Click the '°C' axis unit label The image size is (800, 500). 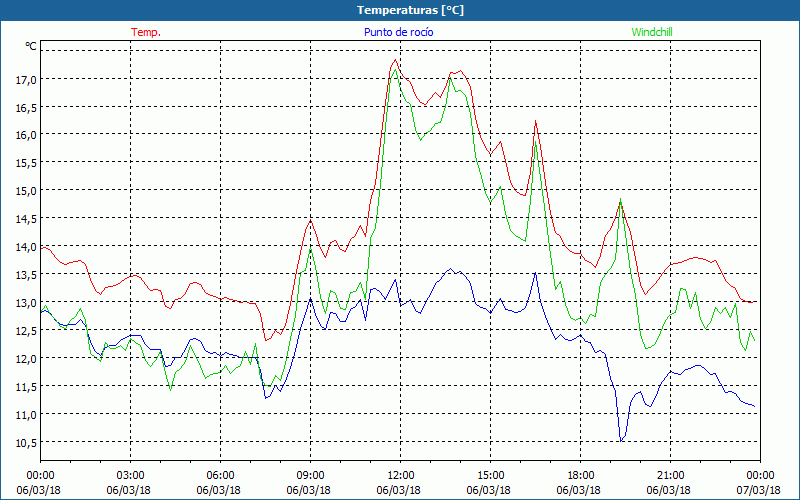(x=31, y=46)
